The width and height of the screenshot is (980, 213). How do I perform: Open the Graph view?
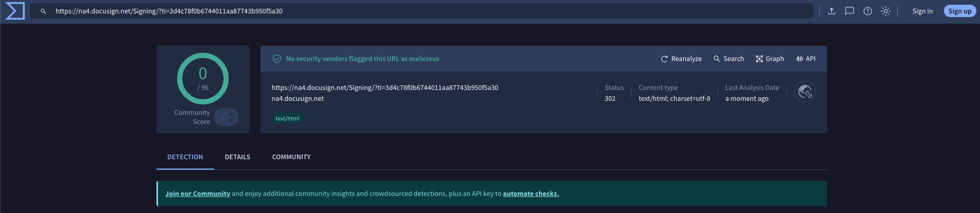(x=769, y=59)
